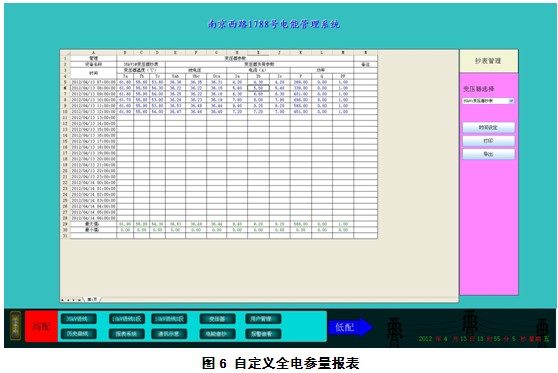Screen dimensions: 558x373
Task: Select the first sheet tab at spreadsheet bottom
Action: click(92, 300)
